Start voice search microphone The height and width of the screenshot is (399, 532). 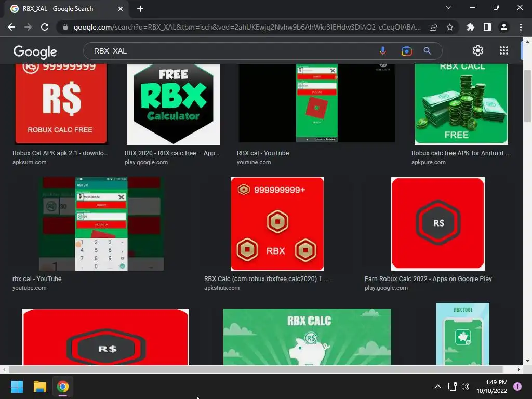[383, 51]
